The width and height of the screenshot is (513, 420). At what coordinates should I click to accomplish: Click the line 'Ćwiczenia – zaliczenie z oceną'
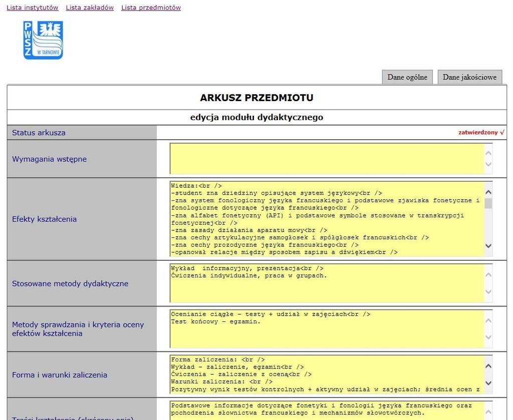point(241,374)
